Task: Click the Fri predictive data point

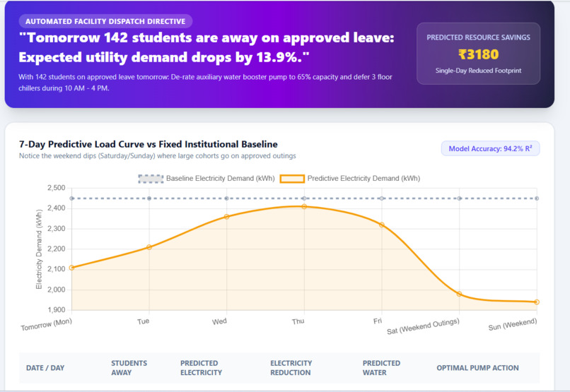Action: 382,225
